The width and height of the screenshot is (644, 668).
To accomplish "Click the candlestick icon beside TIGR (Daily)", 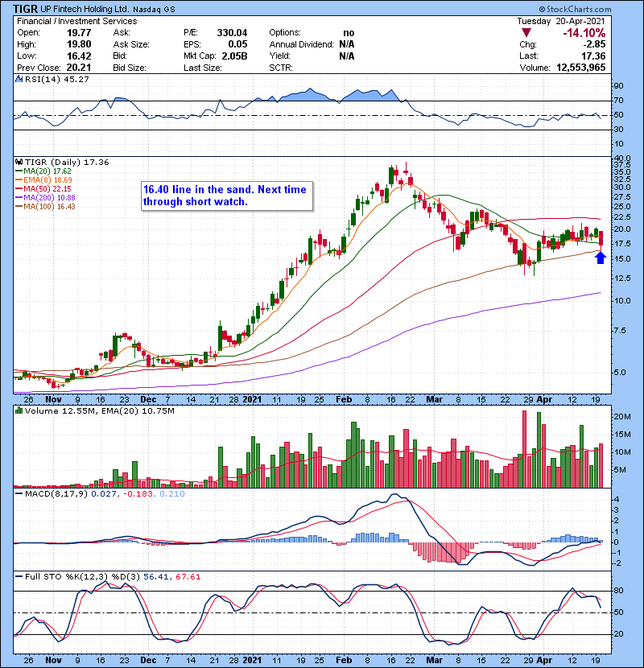I will click(19, 162).
